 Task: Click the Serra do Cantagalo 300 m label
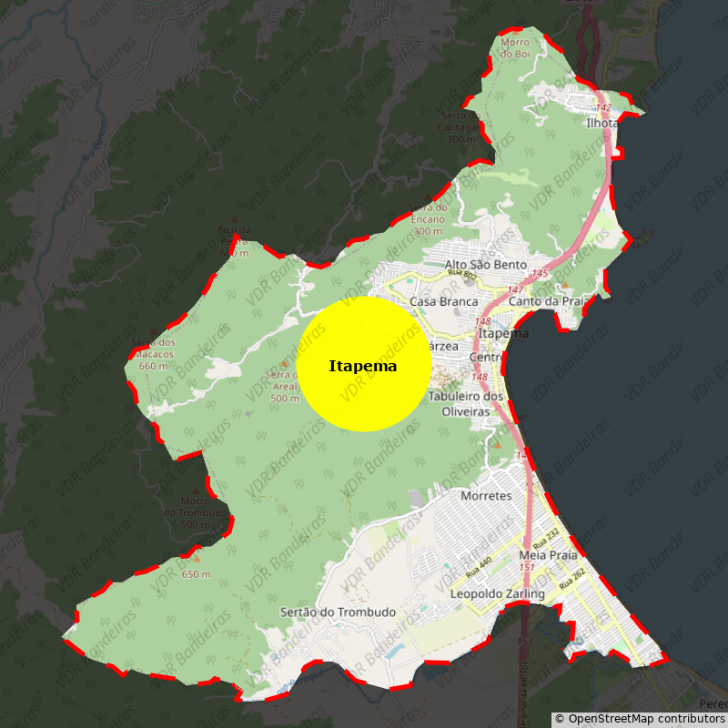point(460,127)
